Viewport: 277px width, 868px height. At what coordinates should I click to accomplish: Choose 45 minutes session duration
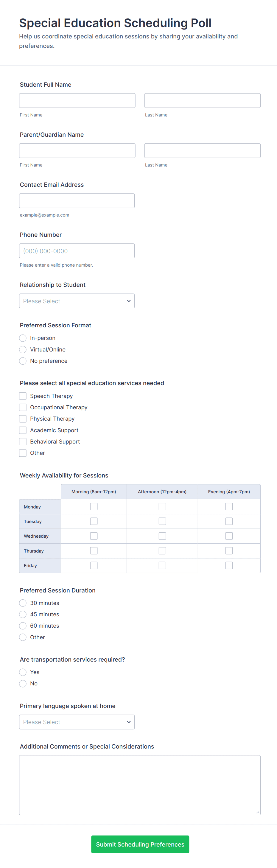point(23,614)
